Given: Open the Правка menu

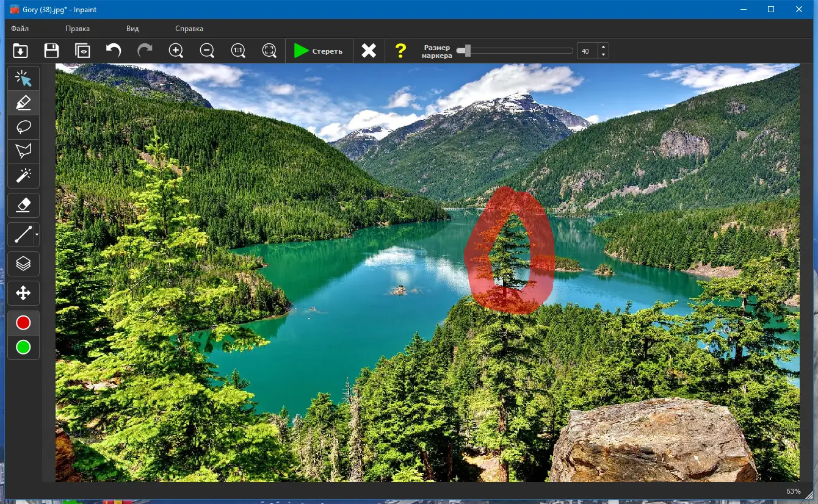Looking at the screenshot, I should 78,29.
